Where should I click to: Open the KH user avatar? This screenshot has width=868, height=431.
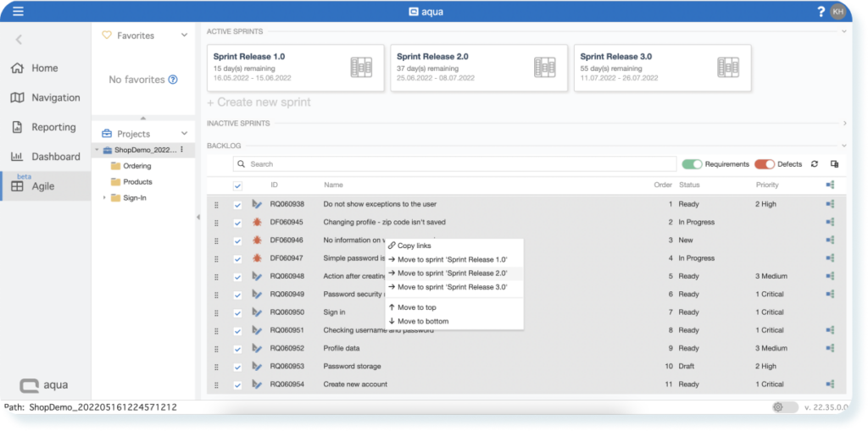[x=838, y=12]
